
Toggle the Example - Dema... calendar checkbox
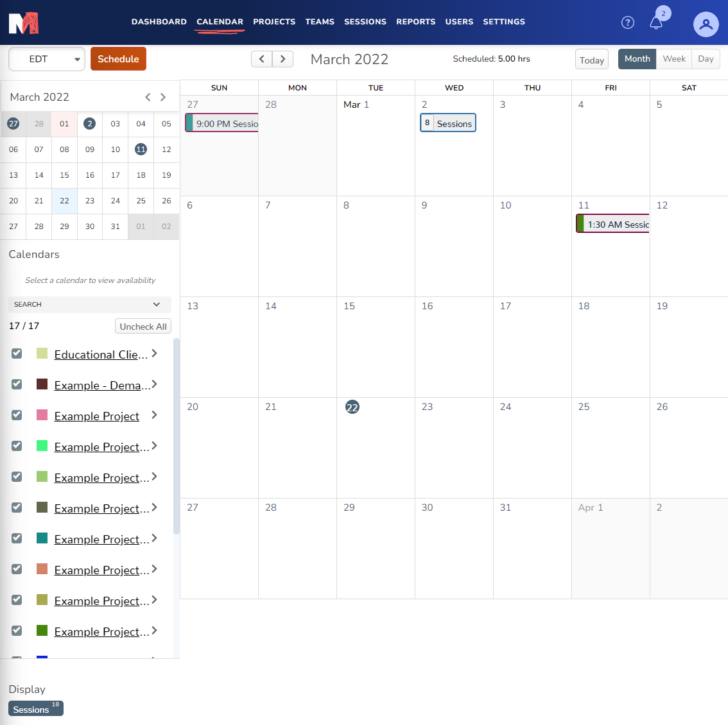(x=17, y=384)
